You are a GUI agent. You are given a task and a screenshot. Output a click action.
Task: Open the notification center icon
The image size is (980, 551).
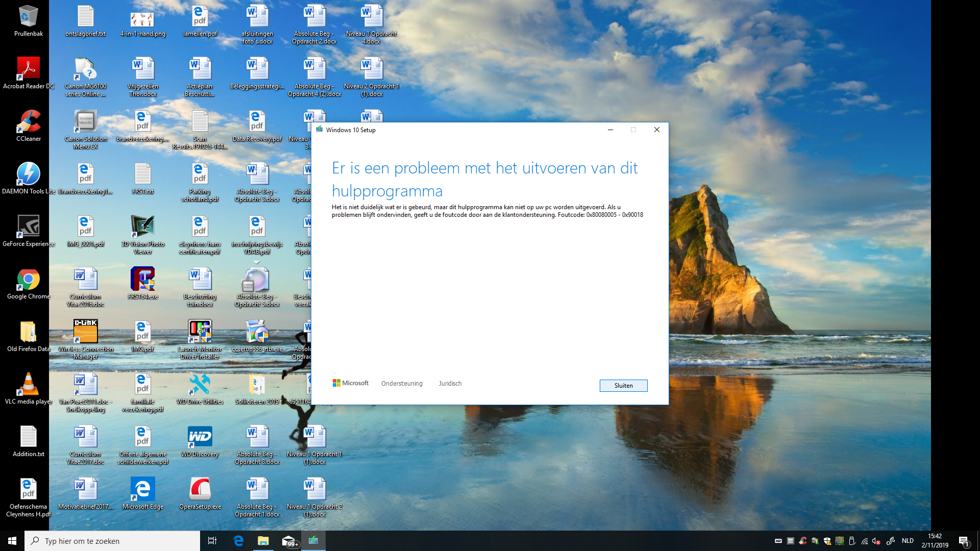point(964,541)
